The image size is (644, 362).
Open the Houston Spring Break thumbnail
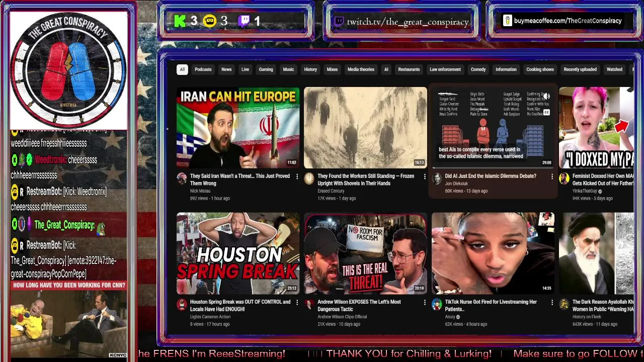238,253
